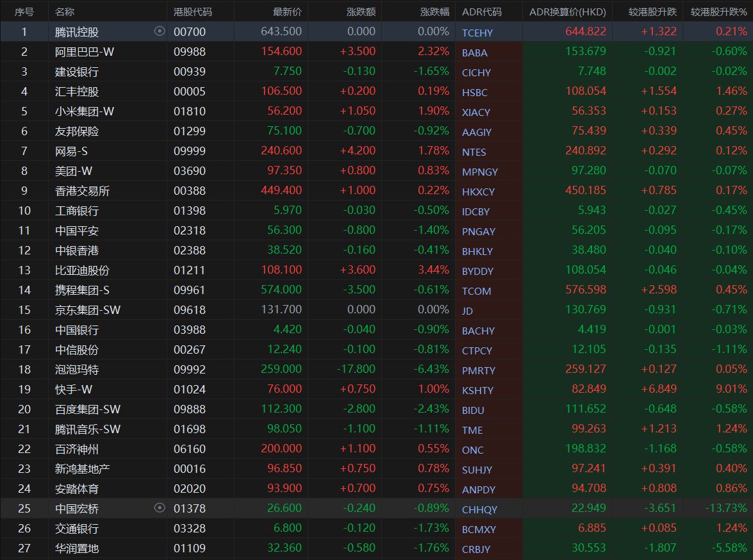Click the 百度集团-SW stock name

[87, 409]
